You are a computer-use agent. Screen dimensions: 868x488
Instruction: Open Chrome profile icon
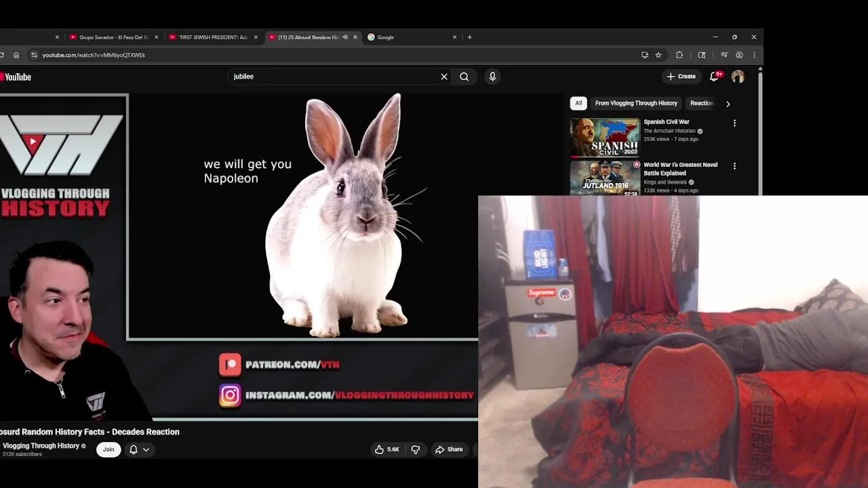click(x=739, y=55)
